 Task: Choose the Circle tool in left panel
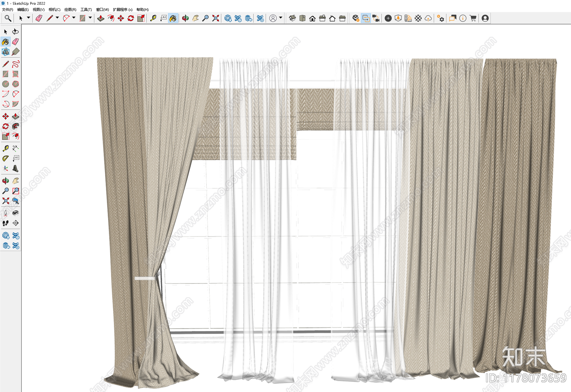click(6, 84)
